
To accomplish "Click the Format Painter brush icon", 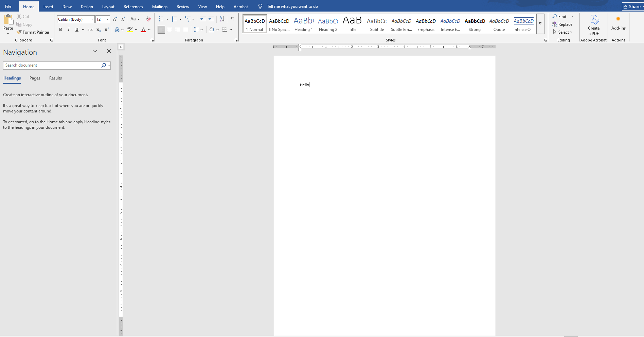I will pyautogui.click(x=19, y=32).
